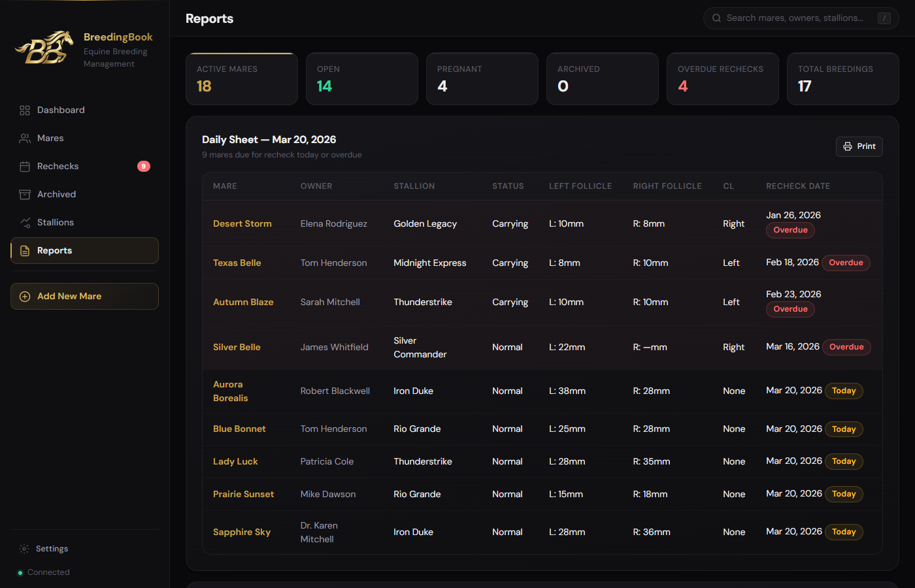Print the Daily Sheet

[859, 146]
